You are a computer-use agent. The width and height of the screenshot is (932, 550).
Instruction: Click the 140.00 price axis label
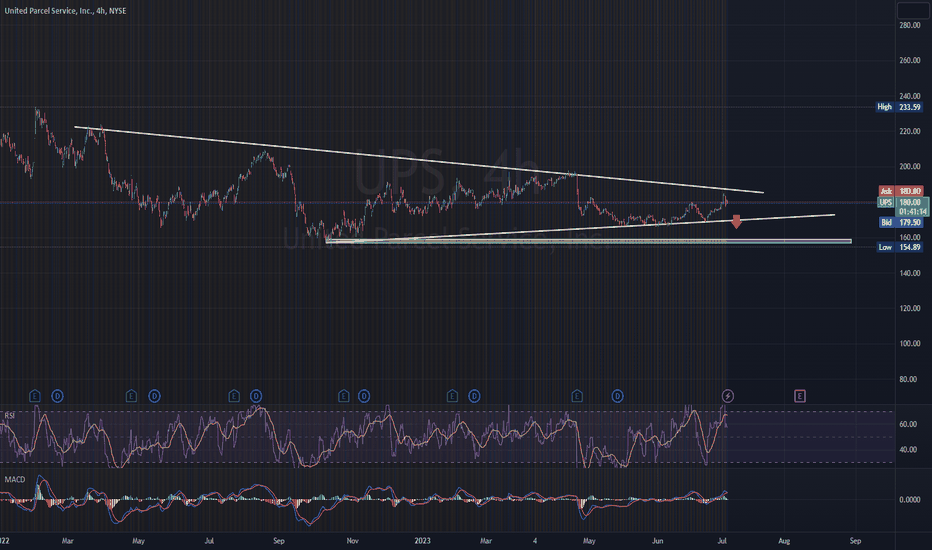point(909,274)
